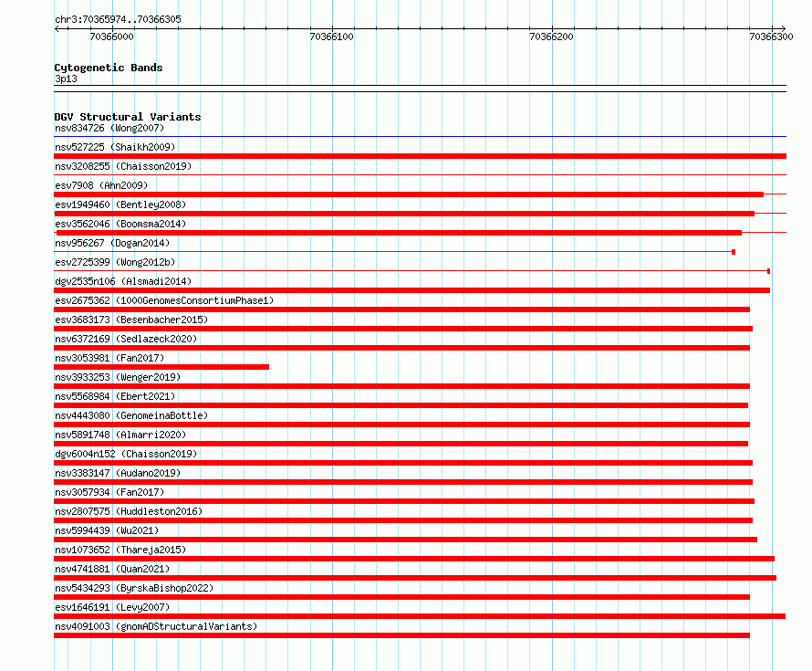812x671 pixels.
Task: Click the small red block on the Dogan2014 line
Action: point(734,252)
